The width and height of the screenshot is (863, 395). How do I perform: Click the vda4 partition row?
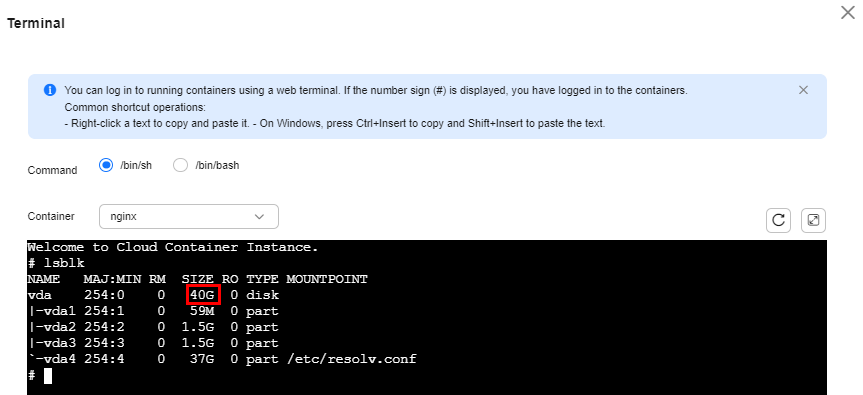(222, 360)
